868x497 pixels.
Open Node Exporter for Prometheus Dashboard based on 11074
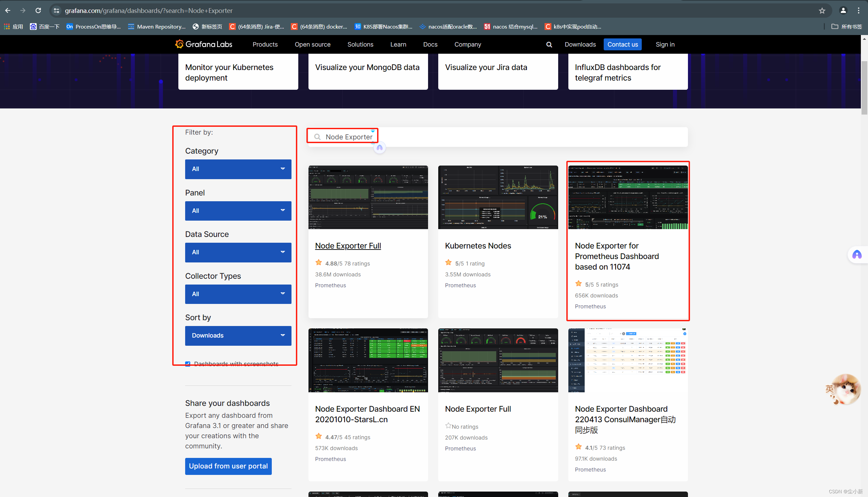(617, 256)
